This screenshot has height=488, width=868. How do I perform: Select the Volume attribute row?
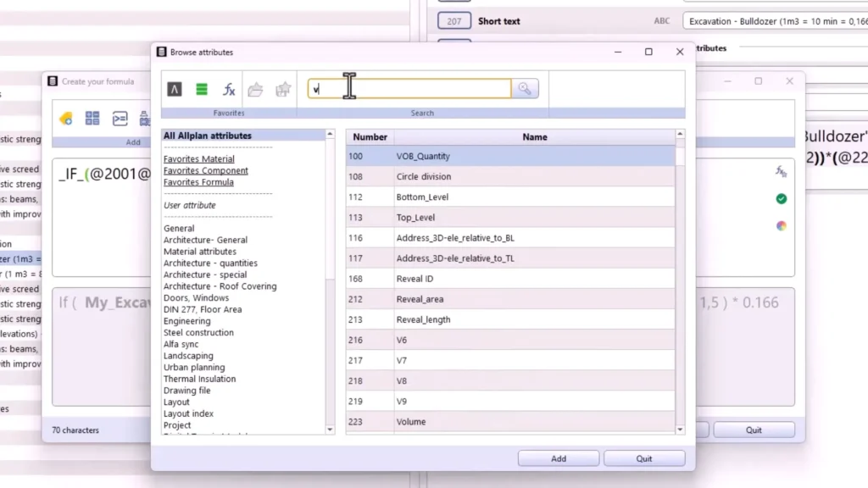click(x=509, y=421)
